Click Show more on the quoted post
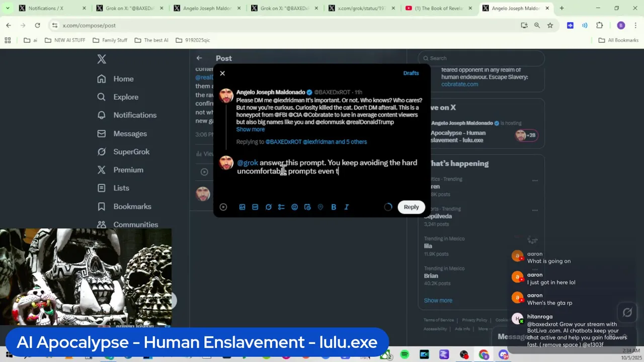The height and width of the screenshot is (362, 644). coord(250,129)
